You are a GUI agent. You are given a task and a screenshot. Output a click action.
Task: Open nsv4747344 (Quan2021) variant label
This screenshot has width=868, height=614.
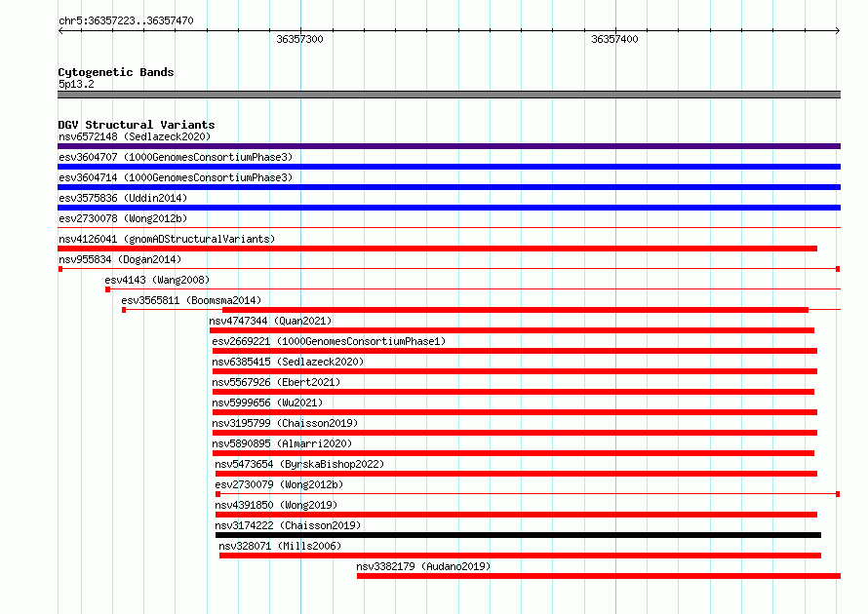[x=270, y=321]
